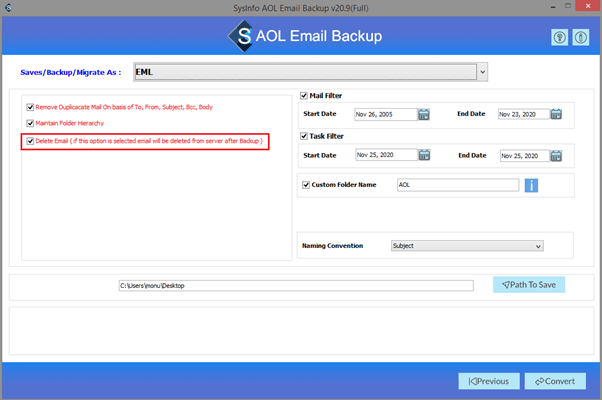Click the Path To Save button

(x=529, y=285)
